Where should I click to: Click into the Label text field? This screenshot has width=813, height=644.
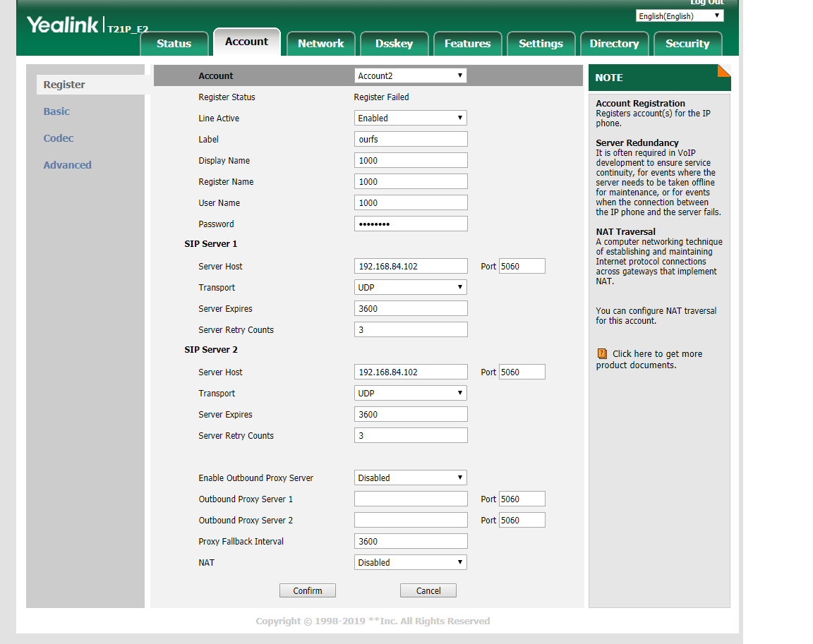(410, 139)
